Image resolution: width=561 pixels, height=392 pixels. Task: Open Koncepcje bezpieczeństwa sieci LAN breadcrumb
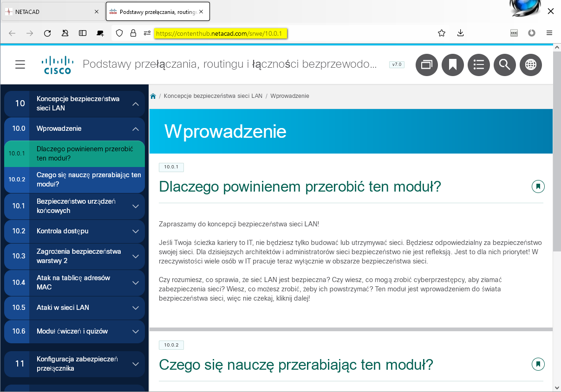pos(213,96)
